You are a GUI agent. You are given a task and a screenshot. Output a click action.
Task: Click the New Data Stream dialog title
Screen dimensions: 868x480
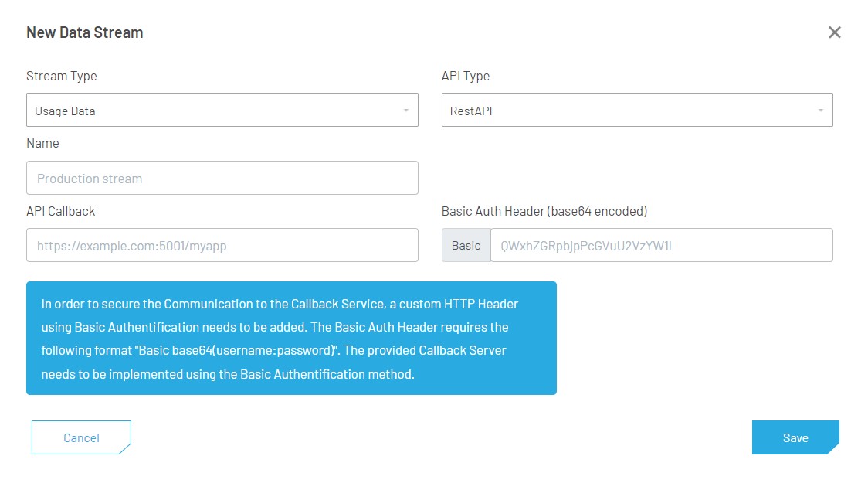(x=85, y=32)
